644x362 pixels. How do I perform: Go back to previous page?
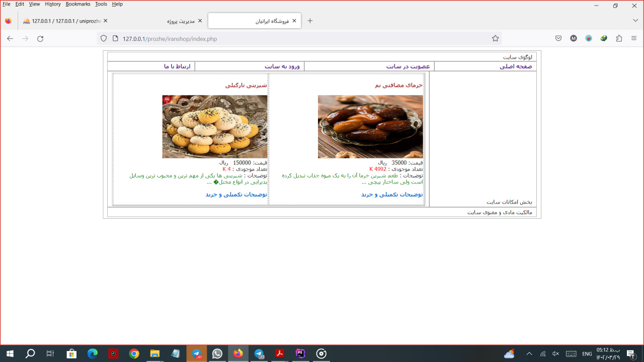10,39
